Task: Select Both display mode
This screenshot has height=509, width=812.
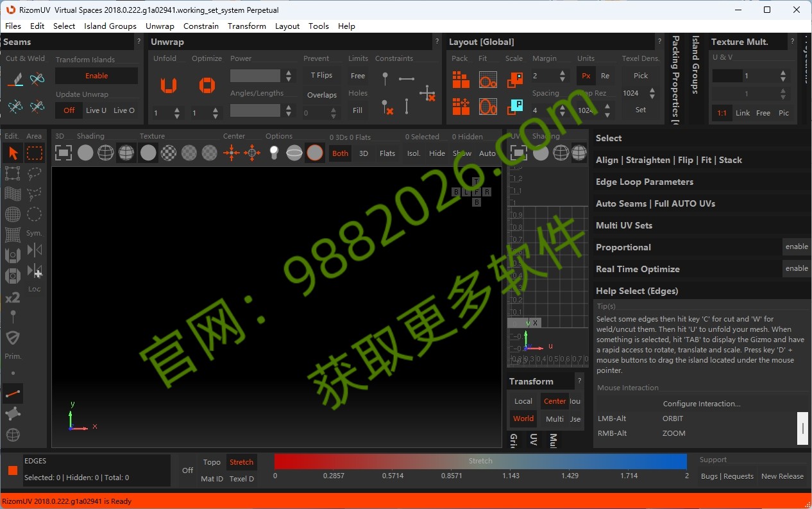Action: coord(340,153)
